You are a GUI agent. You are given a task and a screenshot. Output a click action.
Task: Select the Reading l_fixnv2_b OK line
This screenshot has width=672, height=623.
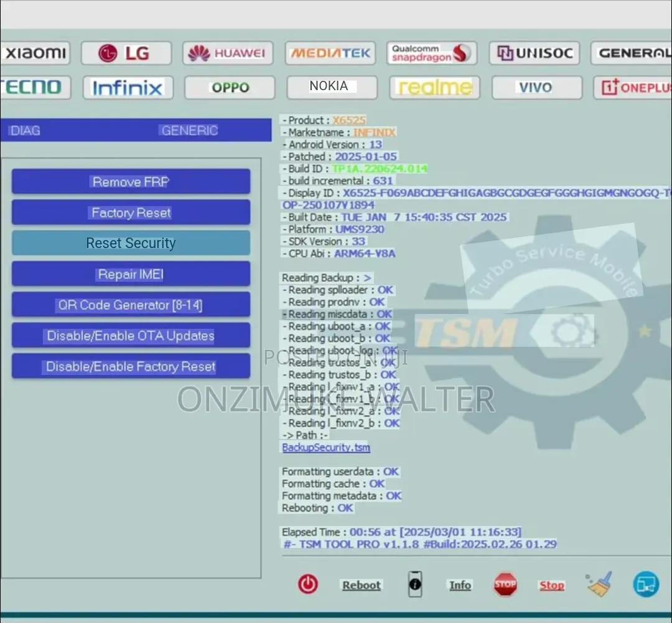pos(341,423)
